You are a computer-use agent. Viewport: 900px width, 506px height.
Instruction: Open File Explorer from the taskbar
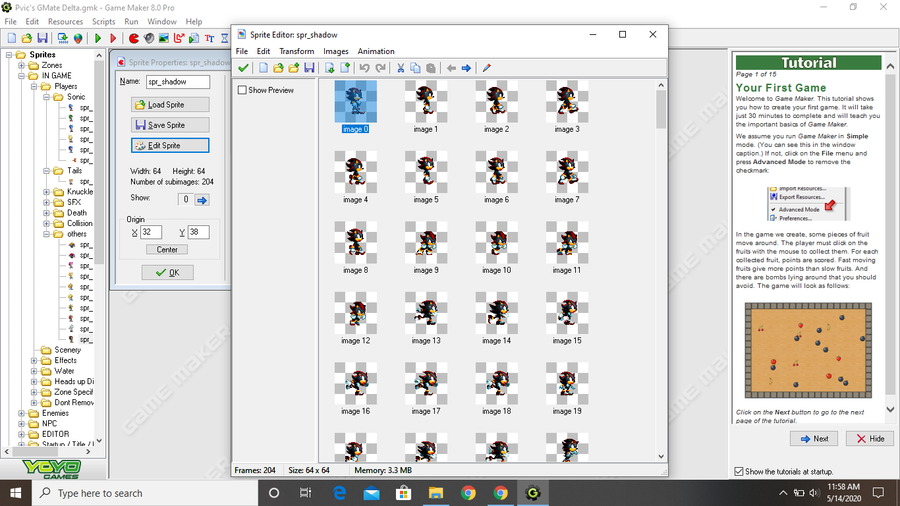click(x=436, y=493)
